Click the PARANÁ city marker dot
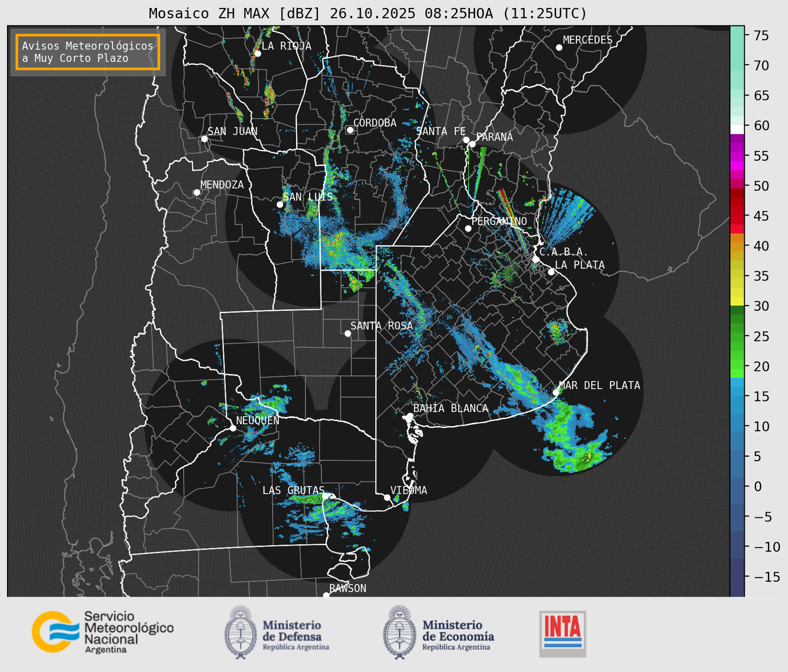The width and height of the screenshot is (788, 672). click(x=472, y=144)
